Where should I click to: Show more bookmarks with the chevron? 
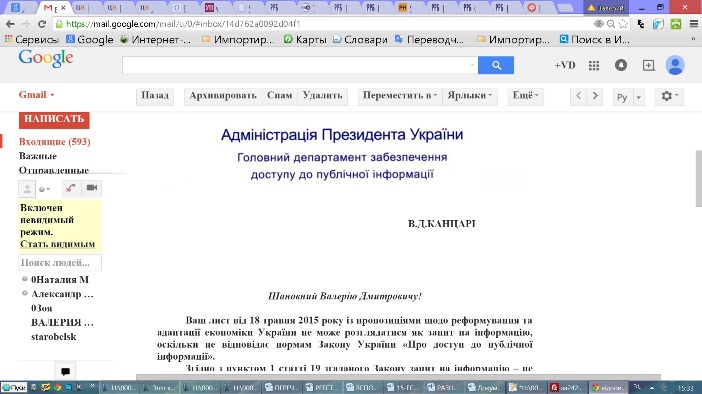coord(693,39)
